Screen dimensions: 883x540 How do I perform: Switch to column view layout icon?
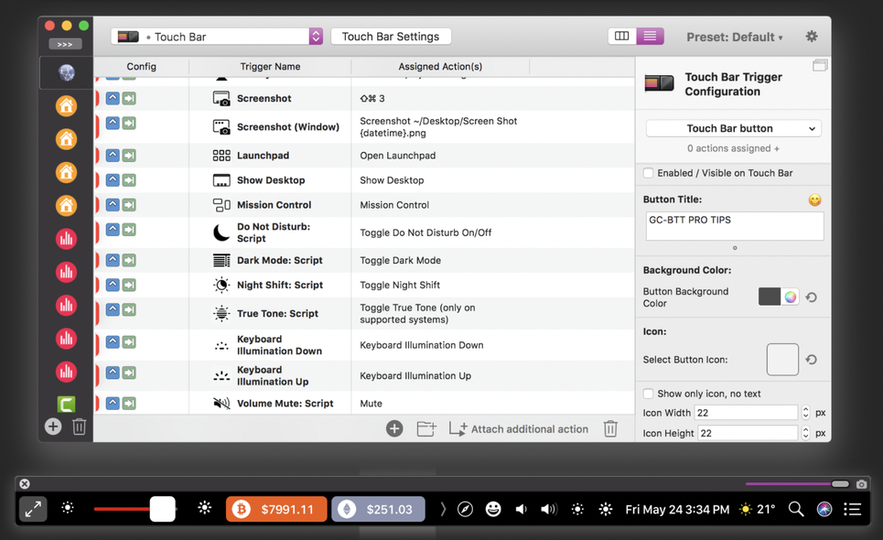(x=622, y=36)
